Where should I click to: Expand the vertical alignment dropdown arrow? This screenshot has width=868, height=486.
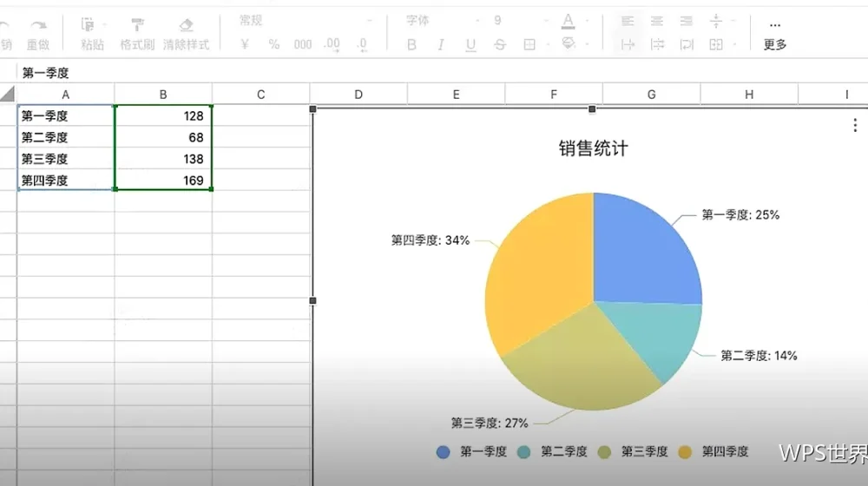pos(733,21)
